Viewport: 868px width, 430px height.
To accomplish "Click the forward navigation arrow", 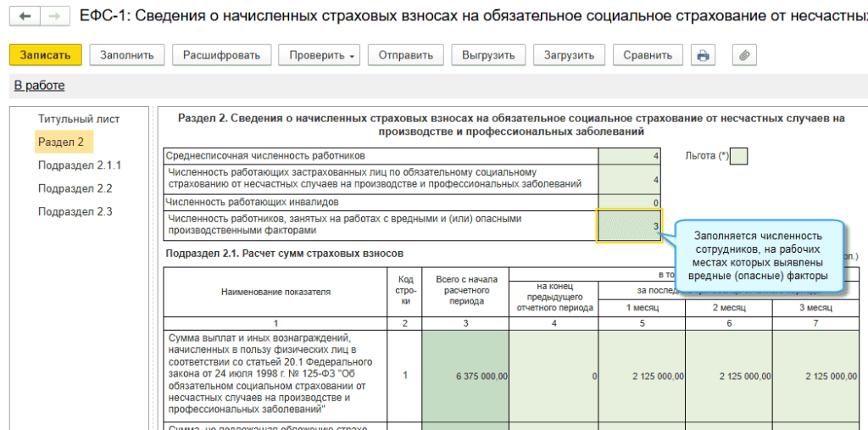I will (55, 17).
